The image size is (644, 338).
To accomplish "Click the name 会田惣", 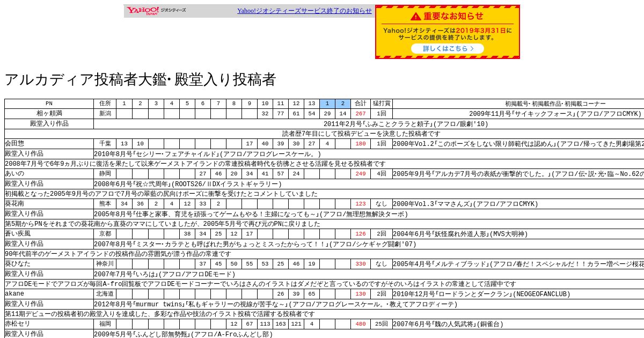I will pos(14,144).
